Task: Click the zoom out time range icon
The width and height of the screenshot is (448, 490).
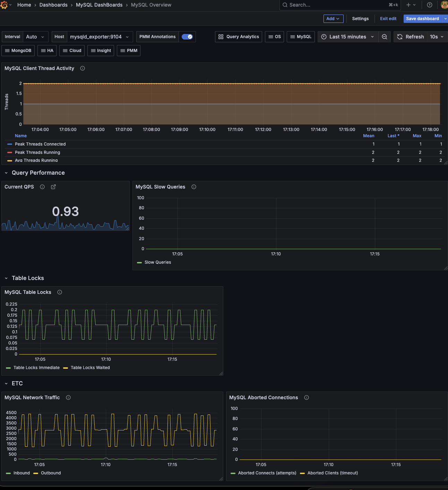Action: (384, 37)
